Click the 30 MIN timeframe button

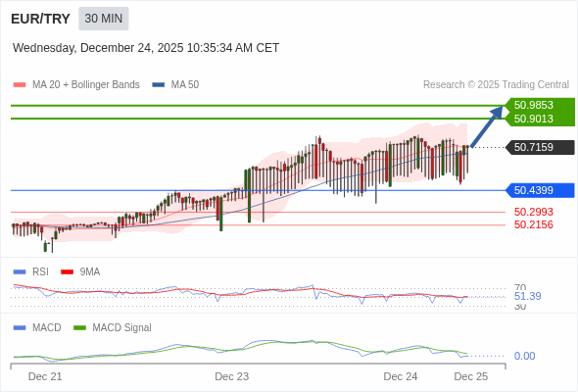104,19
